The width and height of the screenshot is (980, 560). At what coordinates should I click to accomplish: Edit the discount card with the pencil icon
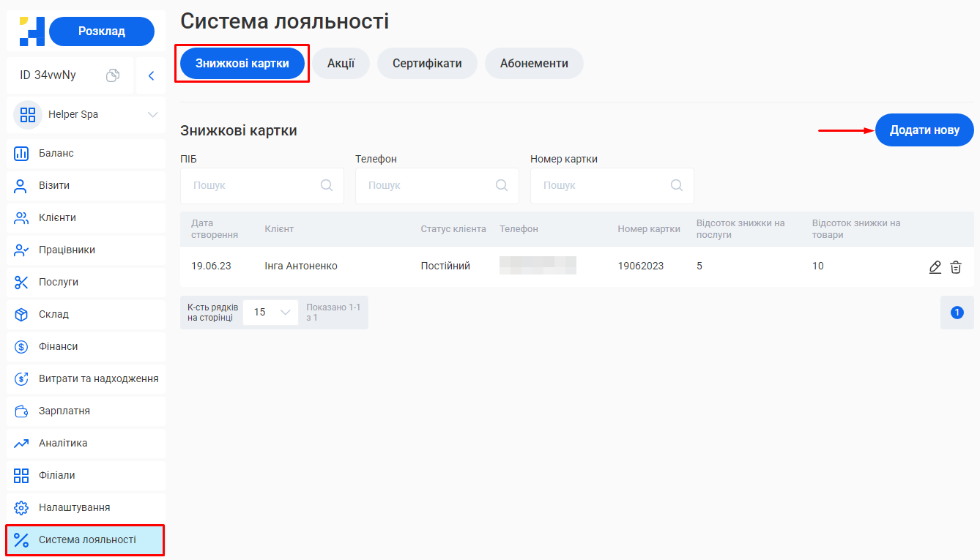point(935,266)
